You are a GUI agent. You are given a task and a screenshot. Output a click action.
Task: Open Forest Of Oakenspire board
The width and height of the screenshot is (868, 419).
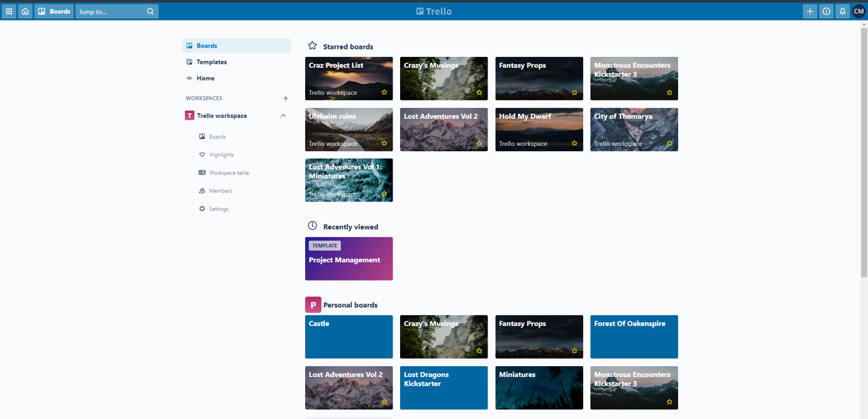tap(634, 337)
